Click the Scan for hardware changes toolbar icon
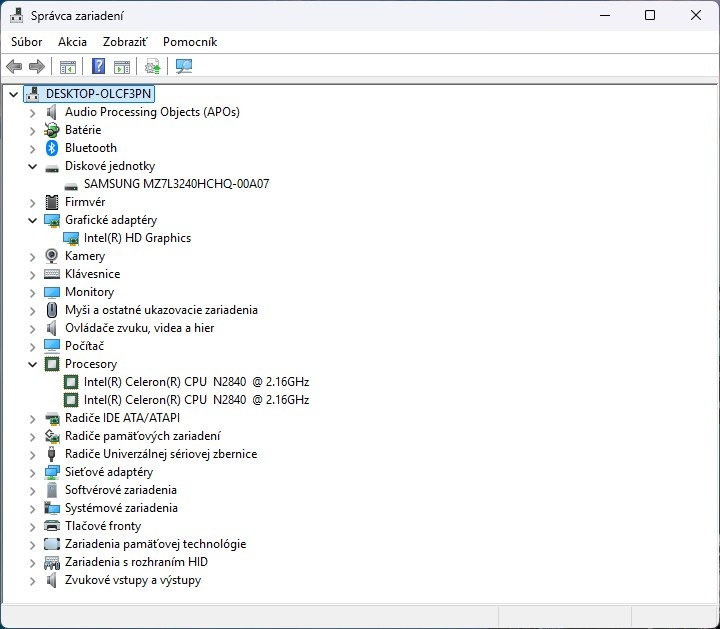The height and width of the screenshot is (629, 720). [x=184, y=67]
